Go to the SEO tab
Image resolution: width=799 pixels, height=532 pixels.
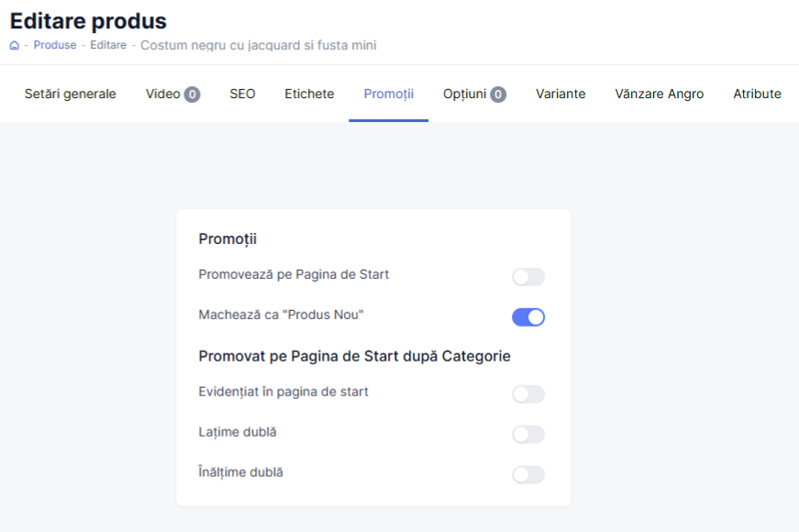click(x=242, y=94)
